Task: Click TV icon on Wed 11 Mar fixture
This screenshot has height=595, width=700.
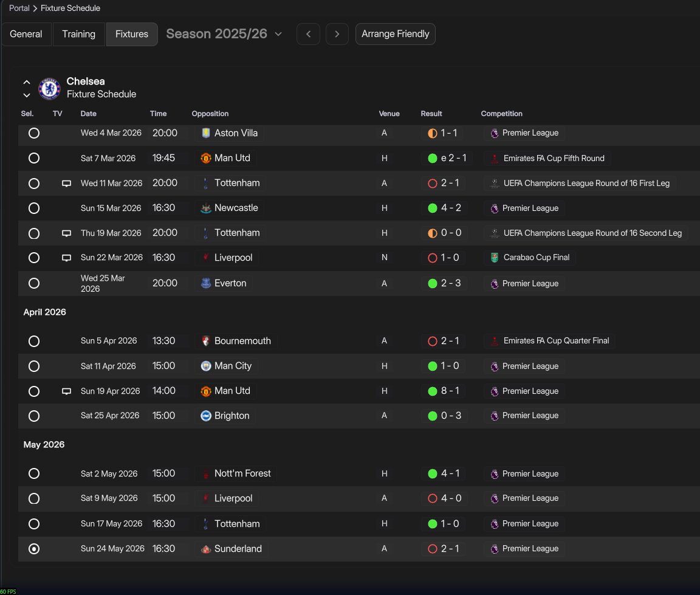Action: coord(66,184)
